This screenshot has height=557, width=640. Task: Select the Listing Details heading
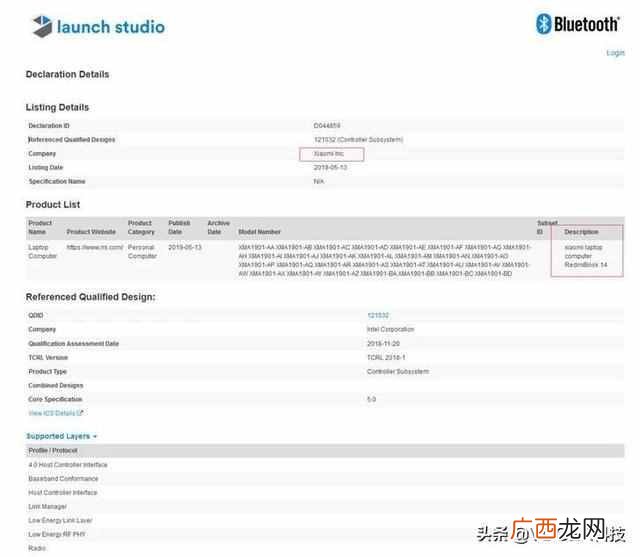[x=57, y=107]
